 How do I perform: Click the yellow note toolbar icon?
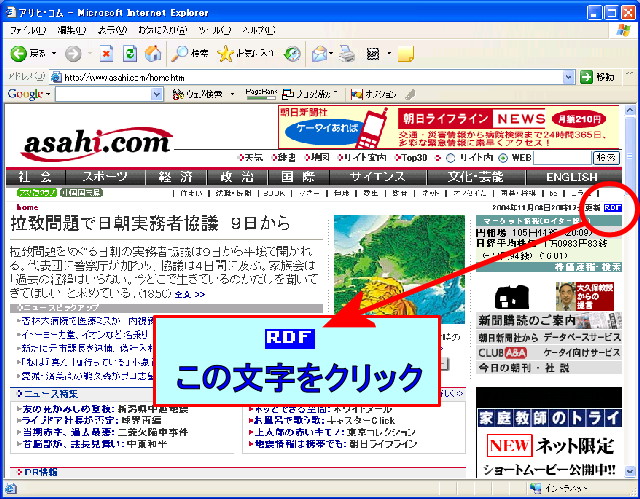point(406,53)
